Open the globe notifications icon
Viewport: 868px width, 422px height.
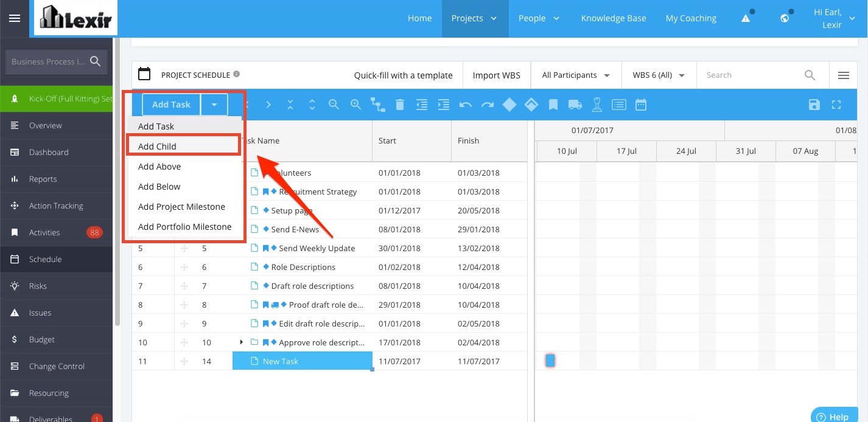point(785,18)
